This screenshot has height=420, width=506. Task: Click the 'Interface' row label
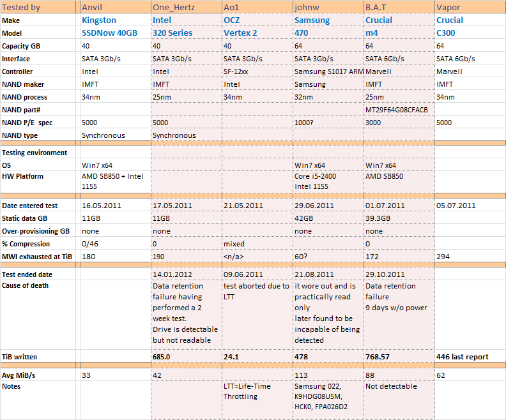16,59
